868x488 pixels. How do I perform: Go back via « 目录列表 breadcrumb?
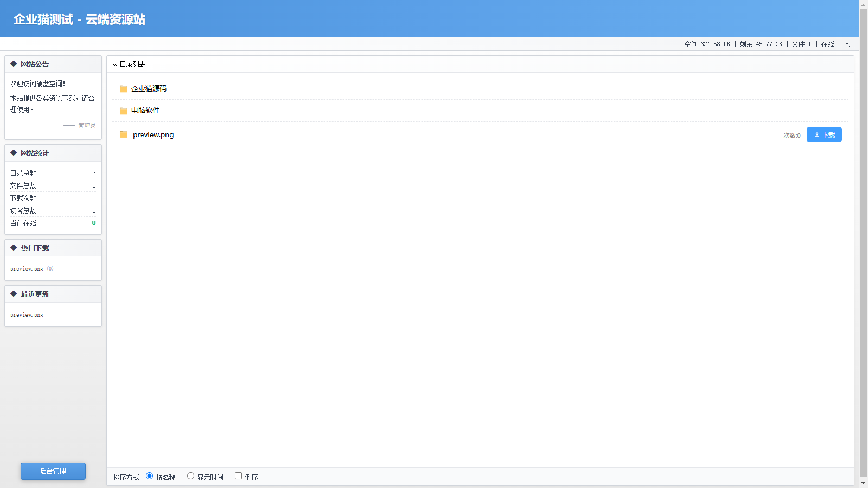coord(130,64)
